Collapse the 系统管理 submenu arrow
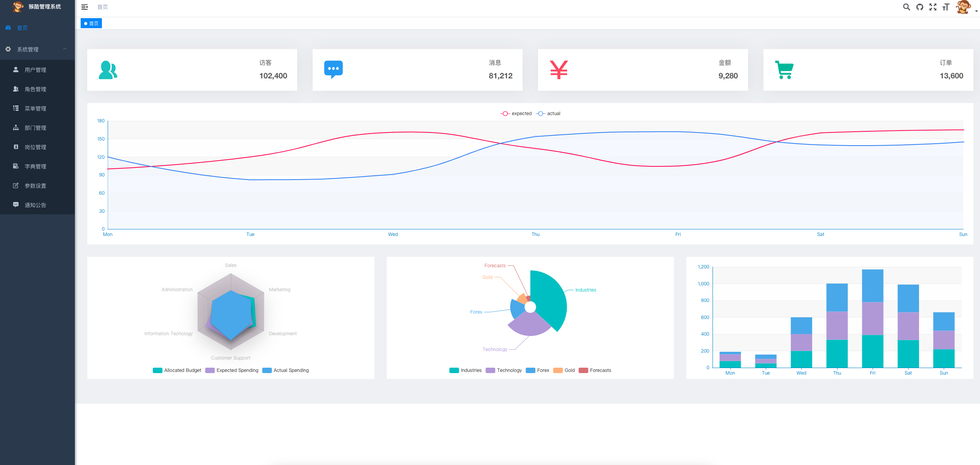This screenshot has width=980, height=465. pos(65,49)
